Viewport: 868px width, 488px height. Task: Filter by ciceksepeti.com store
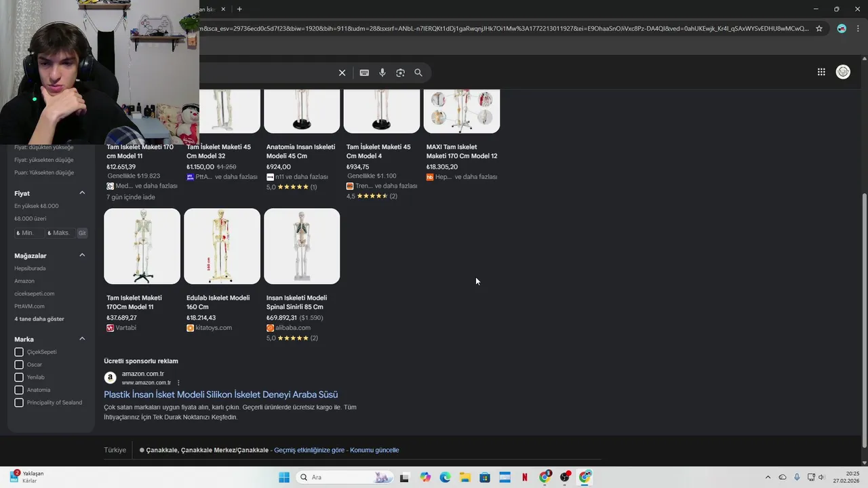35,293
